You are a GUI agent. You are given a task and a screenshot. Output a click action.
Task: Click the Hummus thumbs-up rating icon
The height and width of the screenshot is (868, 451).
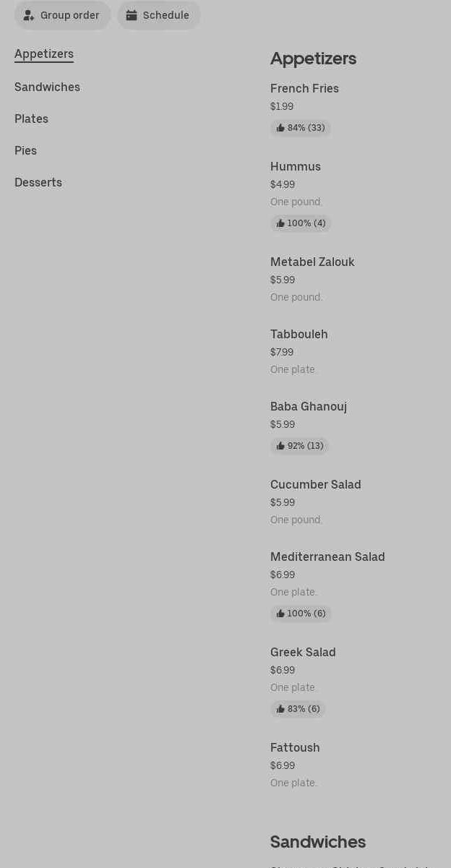[x=280, y=223]
